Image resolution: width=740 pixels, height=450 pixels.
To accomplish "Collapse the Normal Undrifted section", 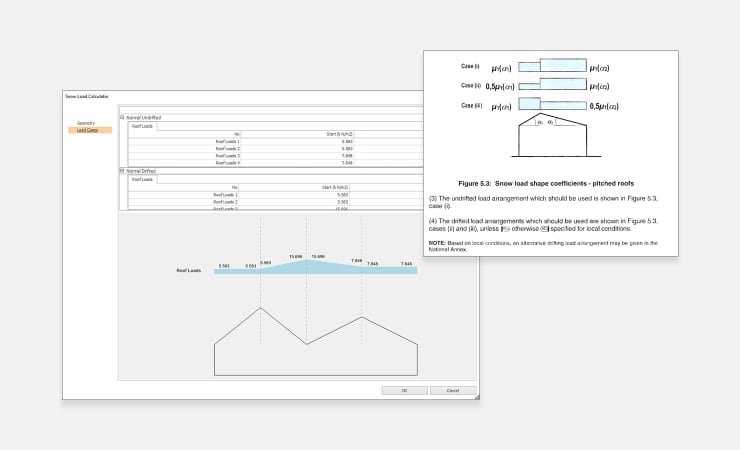I will 122,117.
